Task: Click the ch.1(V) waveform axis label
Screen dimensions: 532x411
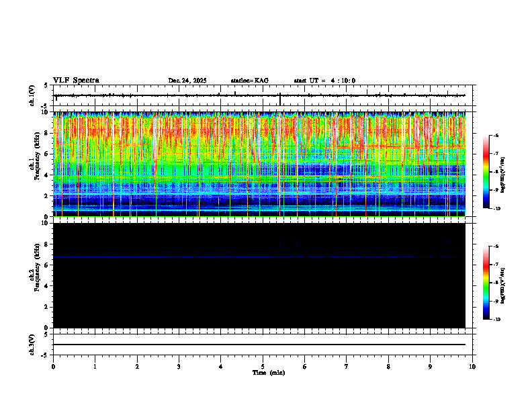Action: tap(32, 95)
